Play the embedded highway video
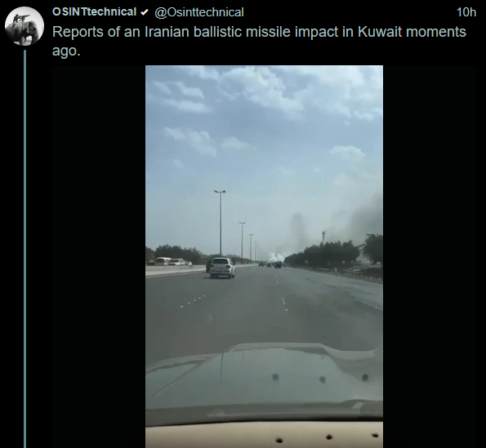 pyautogui.click(x=264, y=257)
